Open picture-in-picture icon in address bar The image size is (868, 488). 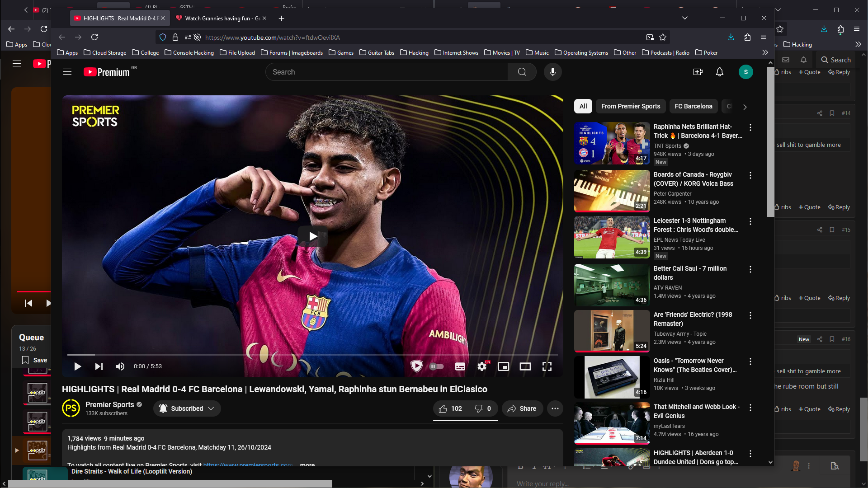click(650, 38)
